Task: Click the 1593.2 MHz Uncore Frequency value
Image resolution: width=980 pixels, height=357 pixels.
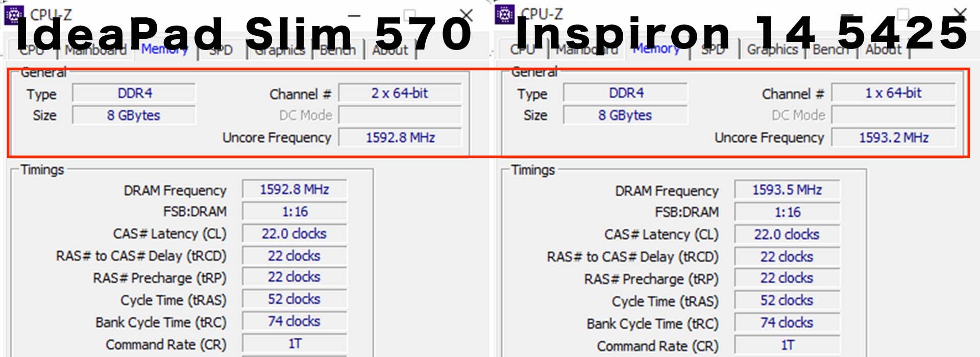Action: [x=893, y=137]
